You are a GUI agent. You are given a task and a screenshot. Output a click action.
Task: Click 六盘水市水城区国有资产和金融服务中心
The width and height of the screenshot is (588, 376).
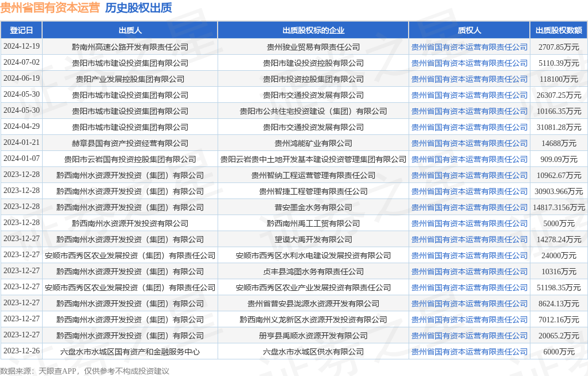point(130,352)
